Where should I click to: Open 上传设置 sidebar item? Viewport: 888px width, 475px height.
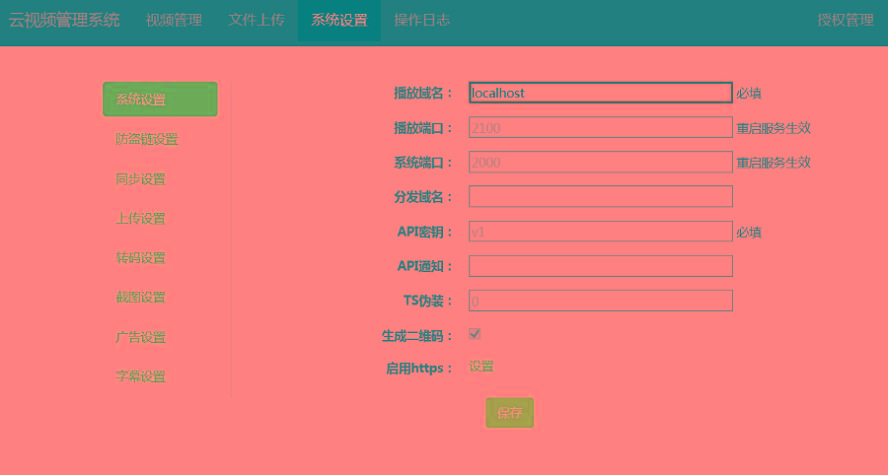pos(141,218)
